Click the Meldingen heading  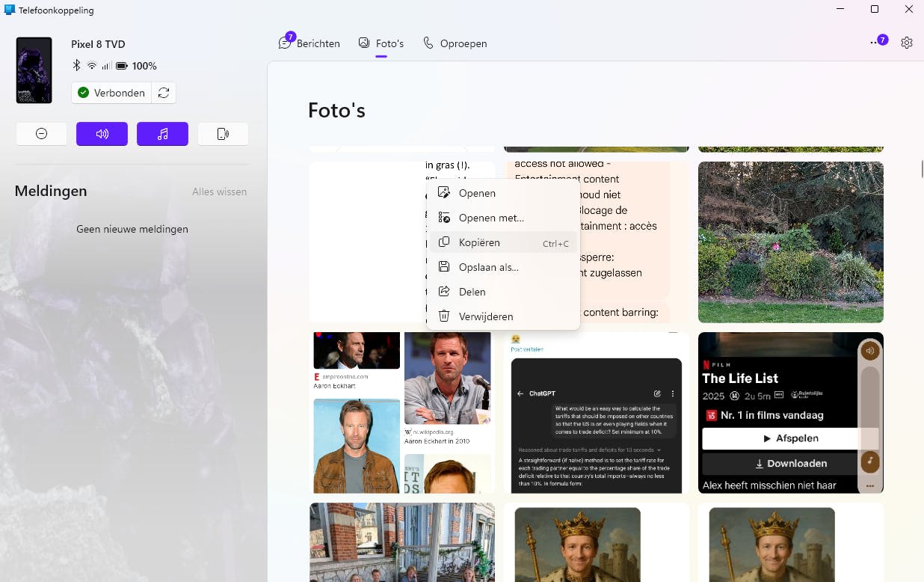[x=51, y=191]
